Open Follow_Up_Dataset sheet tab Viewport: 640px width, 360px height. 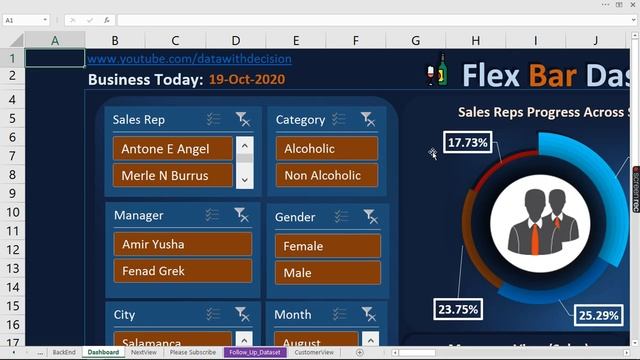(255, 352)
